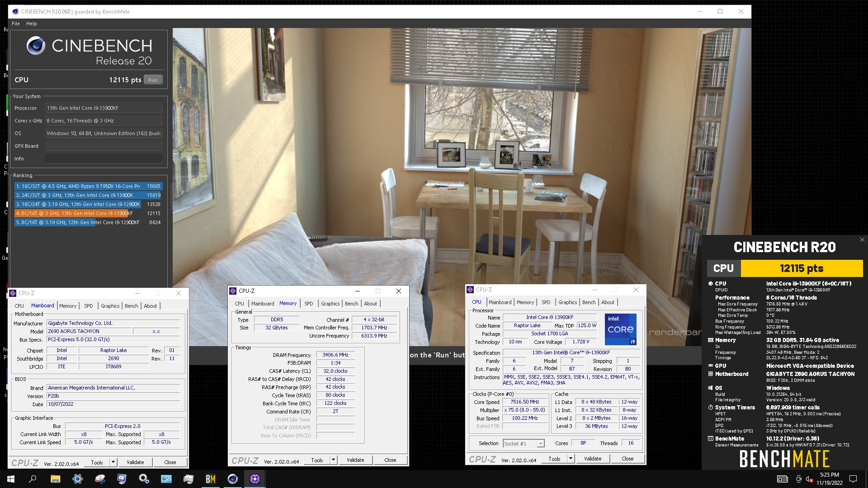Click the Info input field in Your System
Viewport: 868px width, 488px height.
pos(104,159)
